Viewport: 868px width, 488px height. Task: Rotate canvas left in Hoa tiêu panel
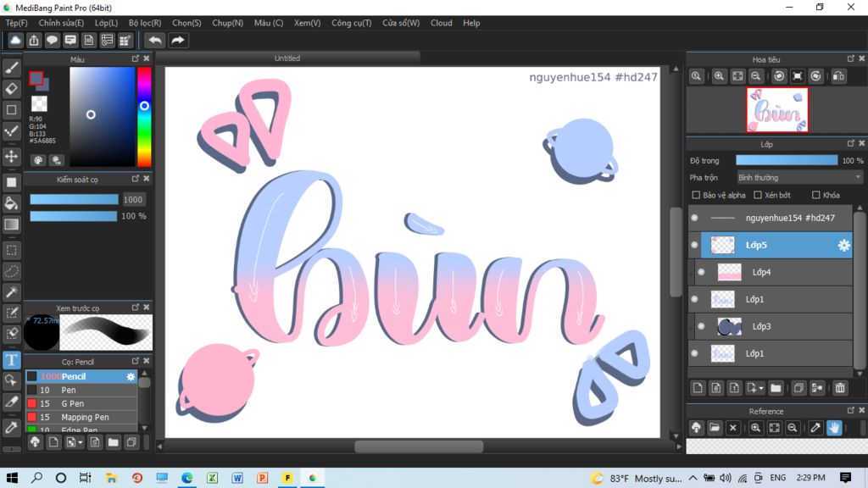tap(779, 76)
